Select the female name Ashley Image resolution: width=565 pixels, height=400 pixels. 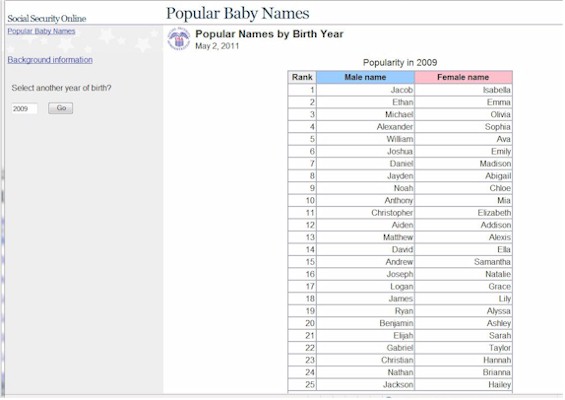tap(499, 323)
